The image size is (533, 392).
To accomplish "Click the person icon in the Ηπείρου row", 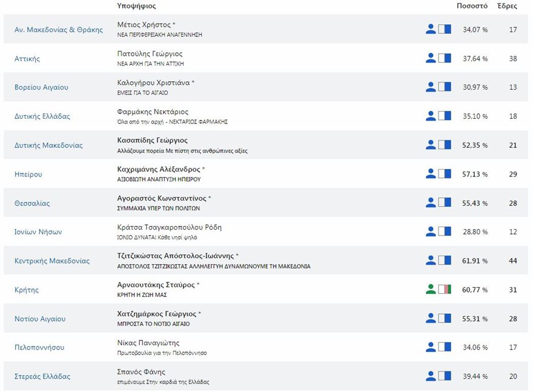I will tap(431, 174).
